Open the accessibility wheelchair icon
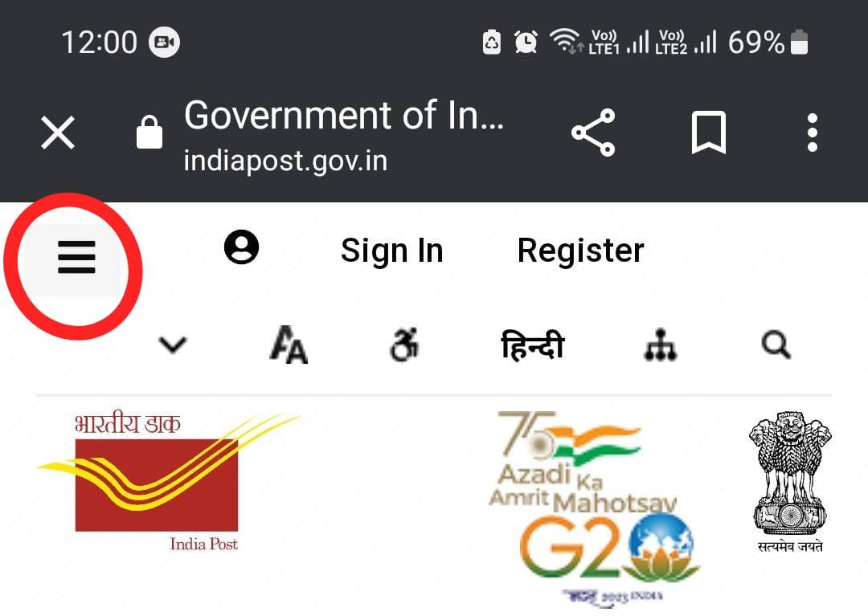Screen dimensions: 868x616 404,345
